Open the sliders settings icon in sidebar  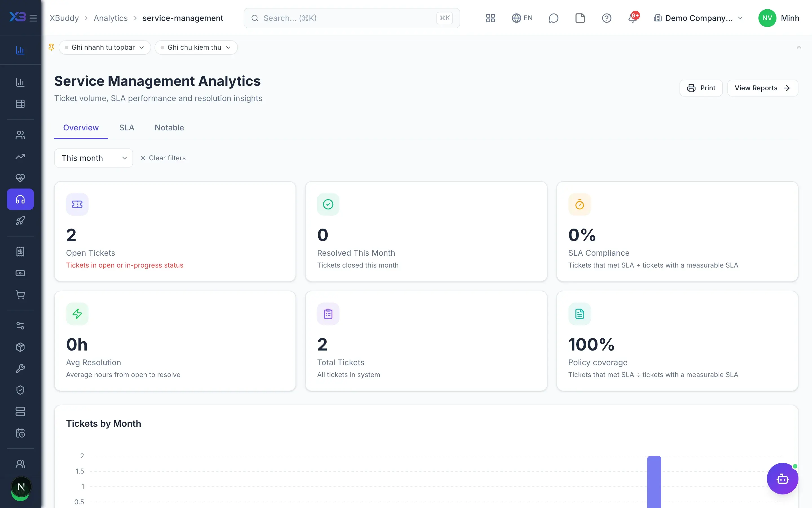(20, 326)
